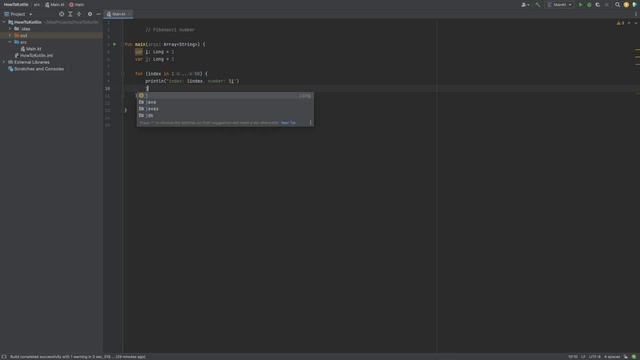Expand the out folder
Image resolution: width=640 pixels, height=360 pixels.
click(x=10, y=36)
